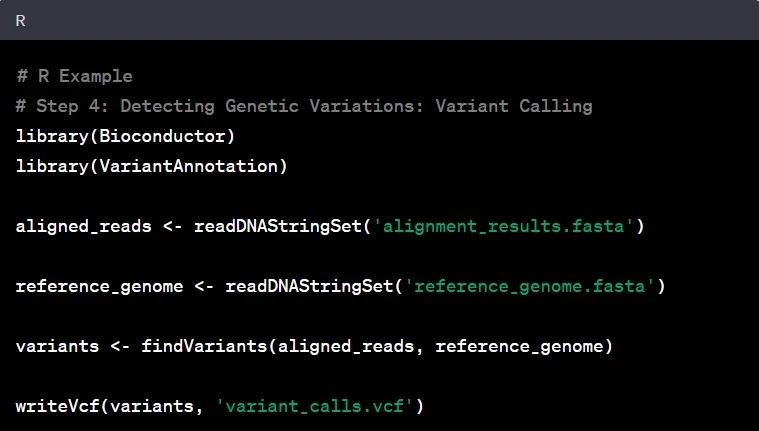
Task: Click the findVariants function name
Action: click(x=204, y=347)
